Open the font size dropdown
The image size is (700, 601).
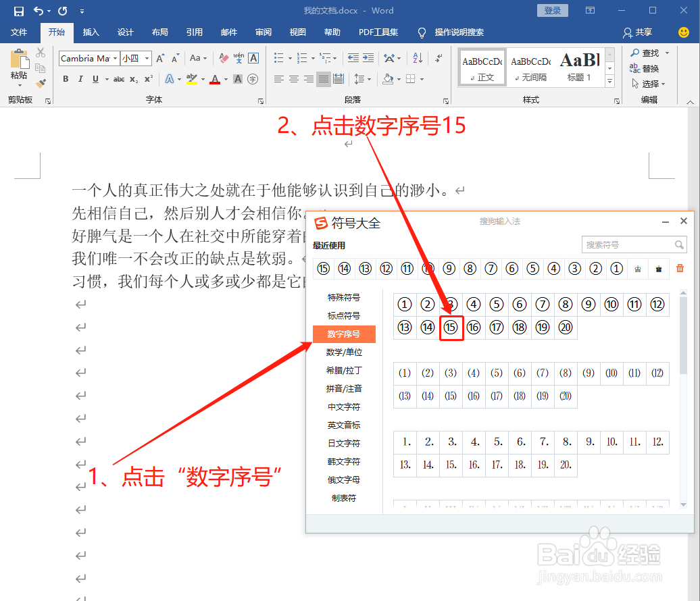click(x=147, y=58)
